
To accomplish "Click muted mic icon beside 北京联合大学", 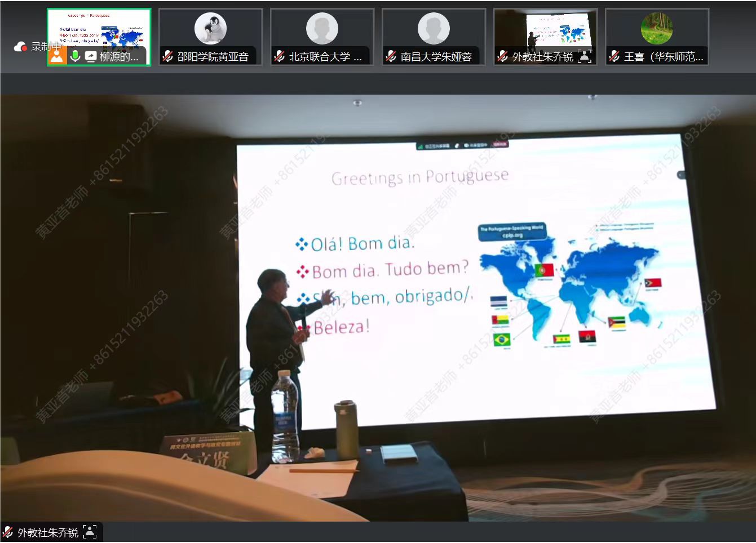I will tap(279, 56).
